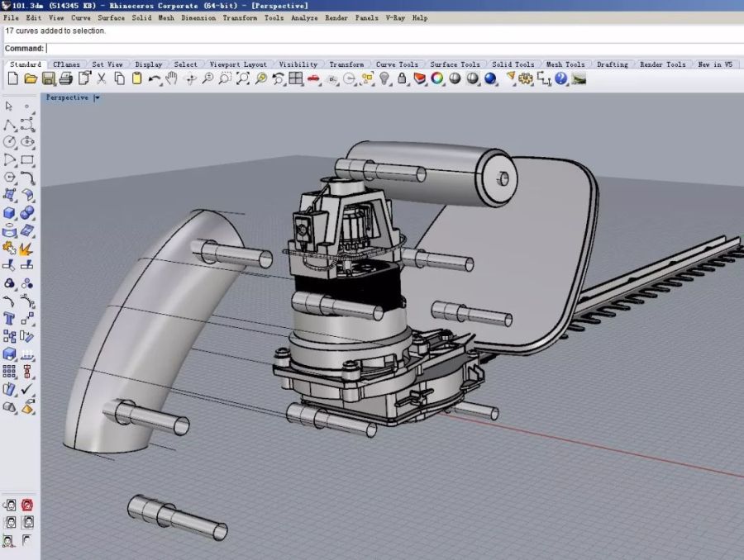Choose the Rectangle tool

click(x=27, y=160)
